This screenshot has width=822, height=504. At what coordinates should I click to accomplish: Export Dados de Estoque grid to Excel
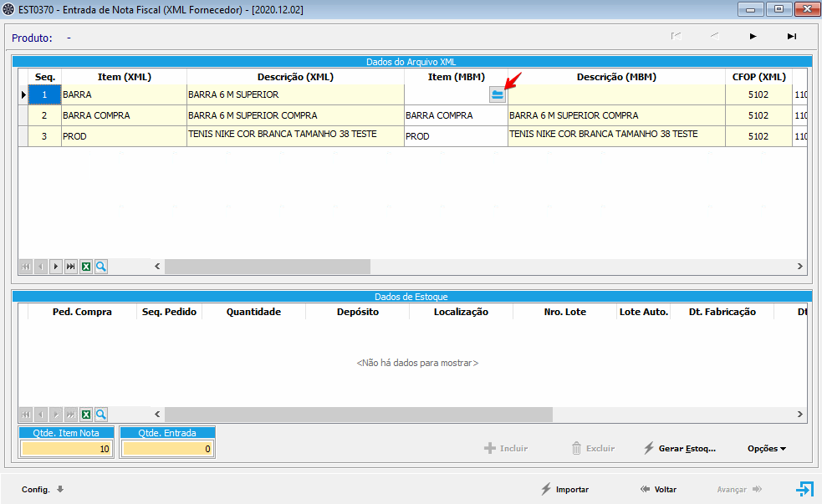pyautogui.click(x=86, y=415)
